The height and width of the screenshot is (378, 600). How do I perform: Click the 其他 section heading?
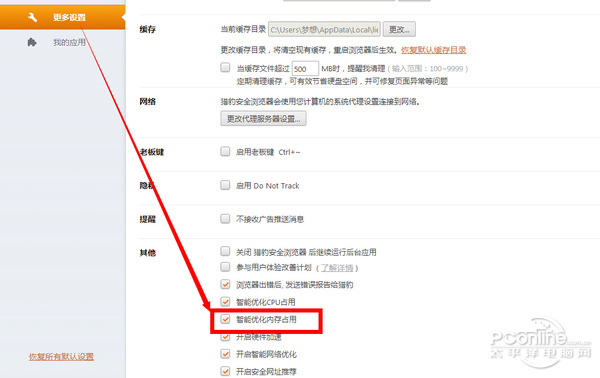(x=148, y=253)
